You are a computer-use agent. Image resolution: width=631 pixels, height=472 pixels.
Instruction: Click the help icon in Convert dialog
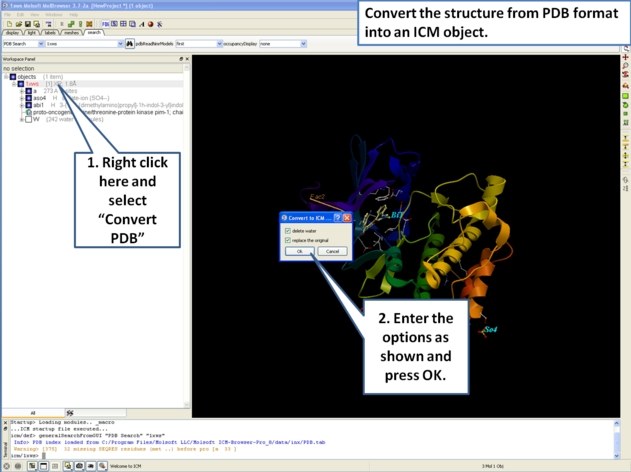pos(339,218)
